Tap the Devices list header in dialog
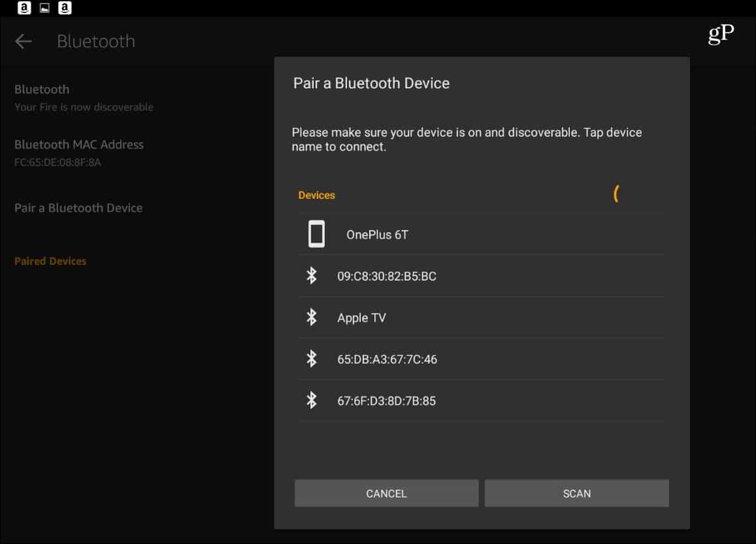 (316, 195)
